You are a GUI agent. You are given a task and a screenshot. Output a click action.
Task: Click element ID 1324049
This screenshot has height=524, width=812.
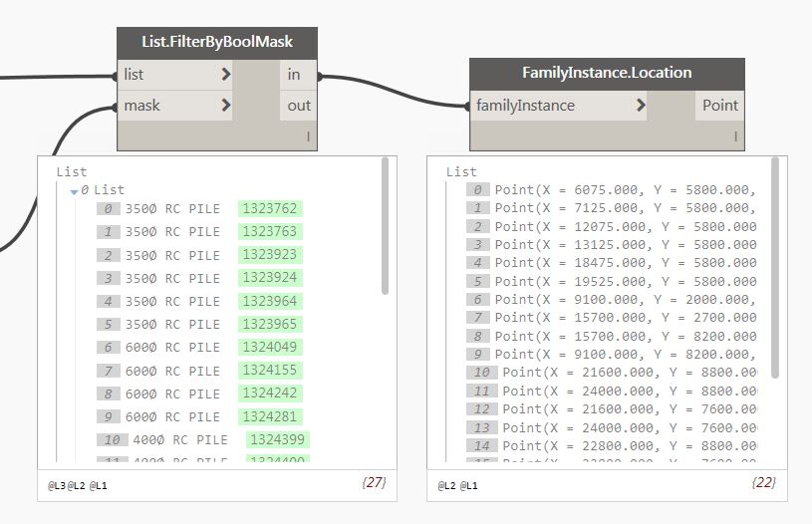(270, 347)
